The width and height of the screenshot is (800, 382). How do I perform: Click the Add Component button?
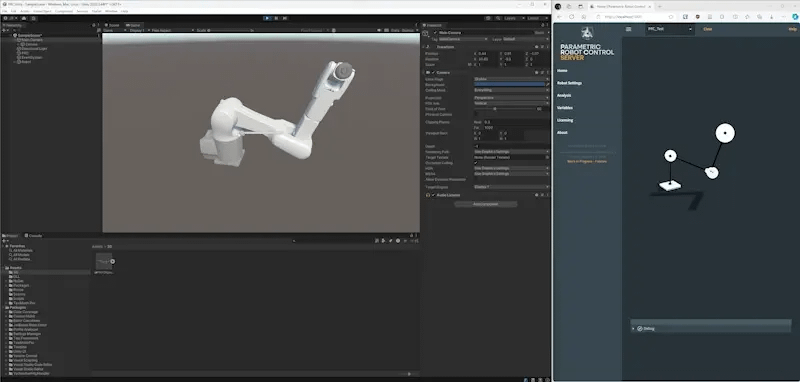tap(486, 204)
